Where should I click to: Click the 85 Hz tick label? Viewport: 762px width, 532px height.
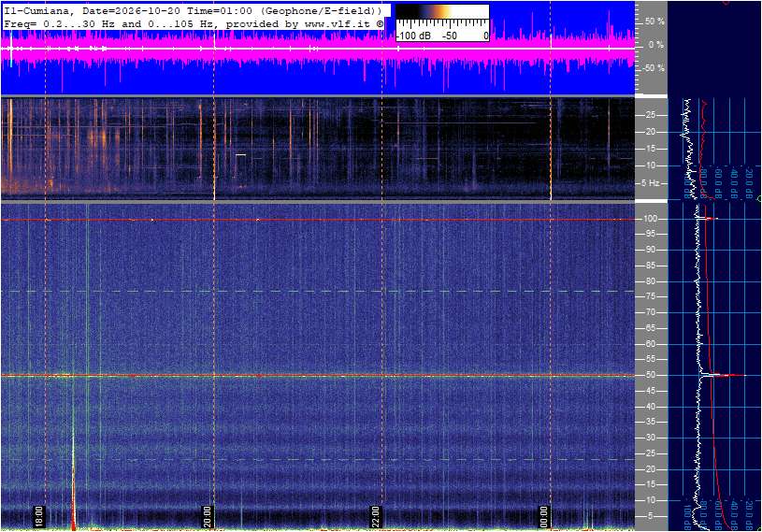(x=650, y=266)
